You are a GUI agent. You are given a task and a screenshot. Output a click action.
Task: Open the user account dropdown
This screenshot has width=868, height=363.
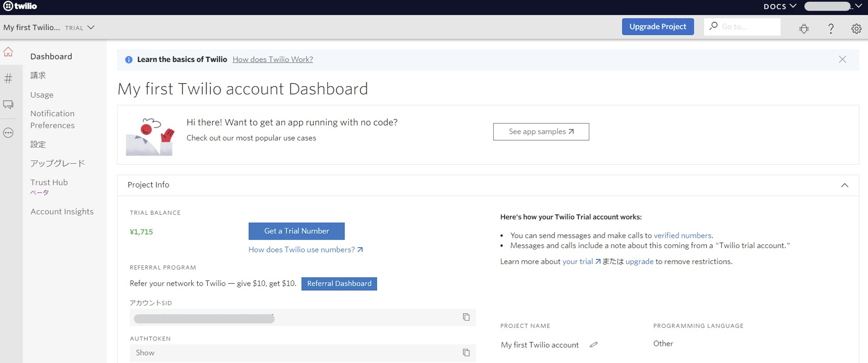point(833,6)
